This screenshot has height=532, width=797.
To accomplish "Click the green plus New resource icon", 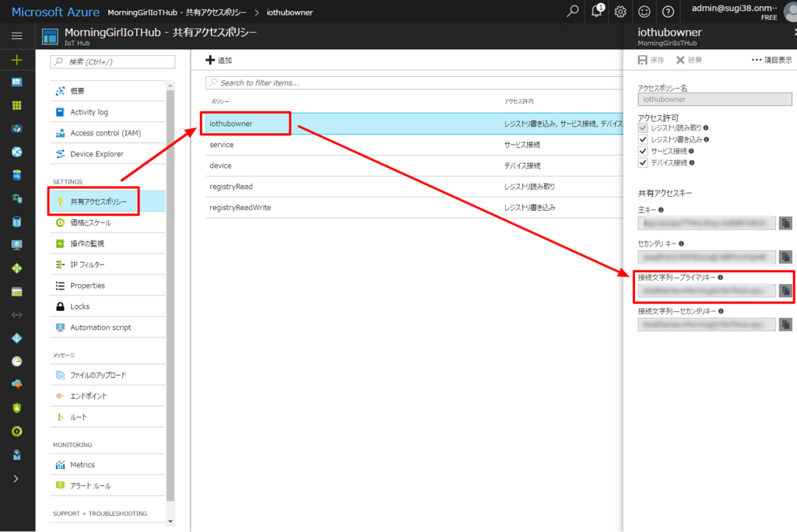I will 17,60.
